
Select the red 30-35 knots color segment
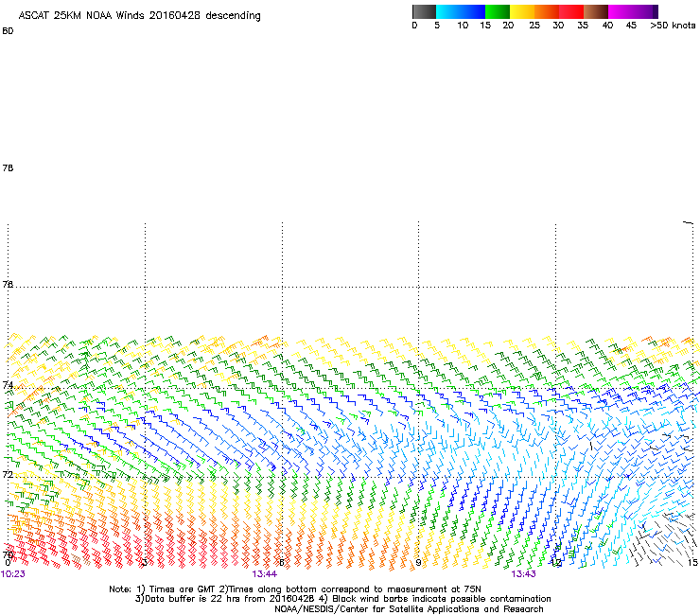coord(571,11)
